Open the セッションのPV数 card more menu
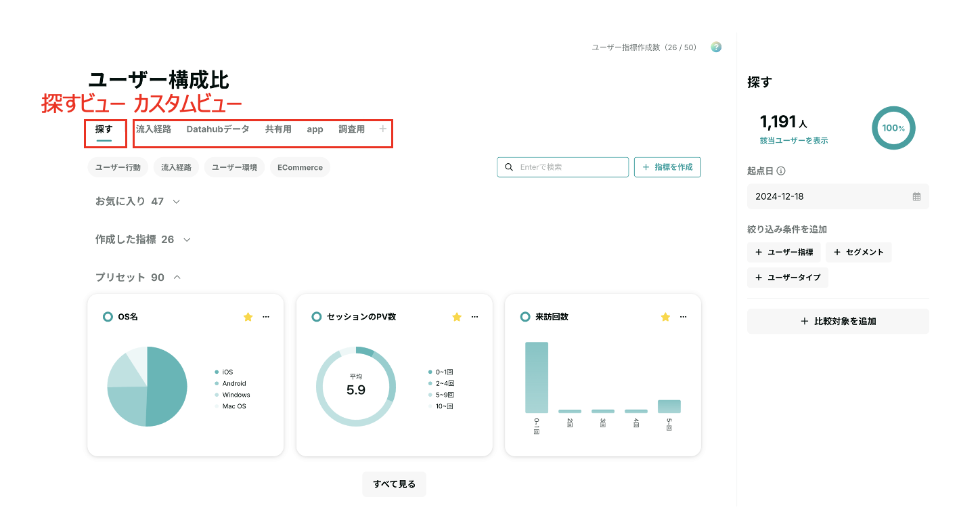Screen dimensions: 980x520 click(x=474, y=317)
